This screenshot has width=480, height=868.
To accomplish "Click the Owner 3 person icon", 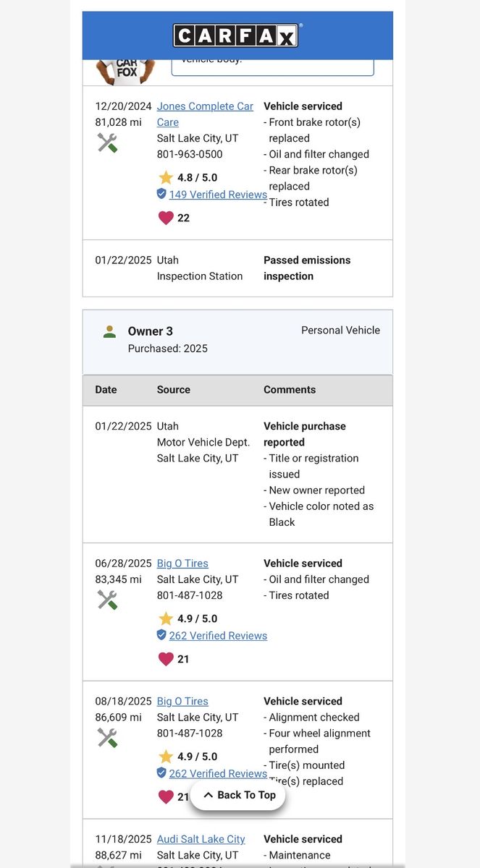I will pos(109,332).
